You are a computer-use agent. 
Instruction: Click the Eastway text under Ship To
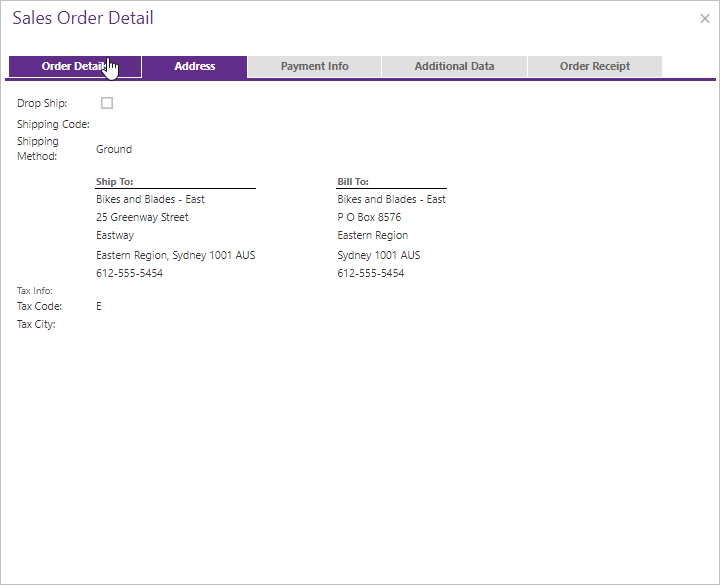click(115, 235)
